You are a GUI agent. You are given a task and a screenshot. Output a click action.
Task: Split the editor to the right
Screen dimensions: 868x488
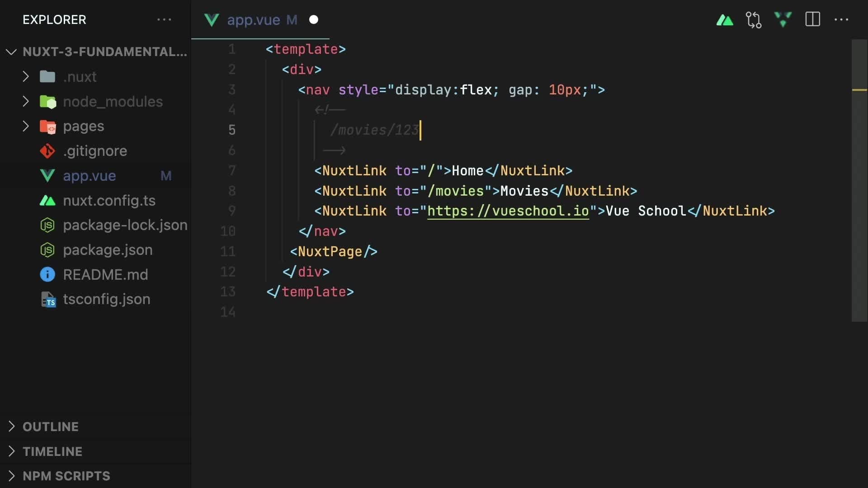[812, 19]
